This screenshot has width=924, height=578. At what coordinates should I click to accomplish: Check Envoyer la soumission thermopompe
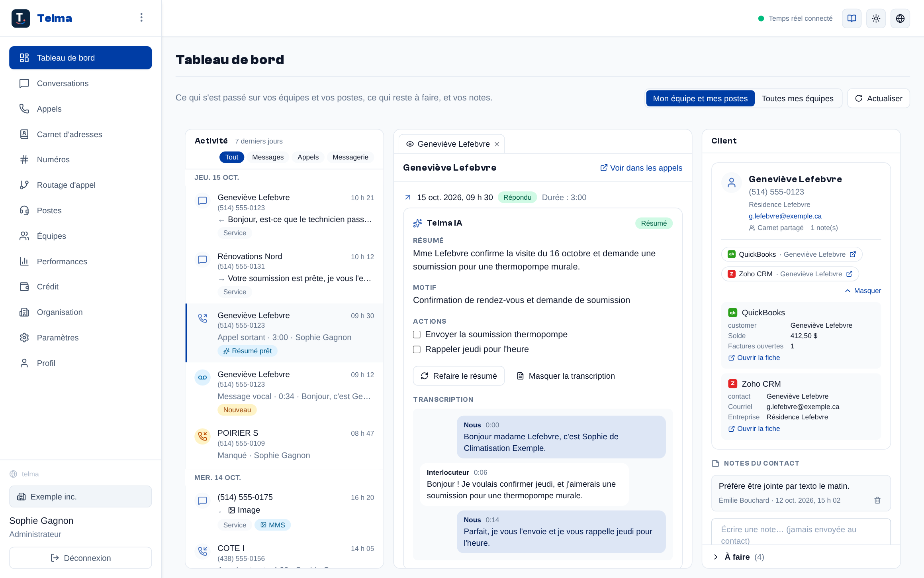417,334
